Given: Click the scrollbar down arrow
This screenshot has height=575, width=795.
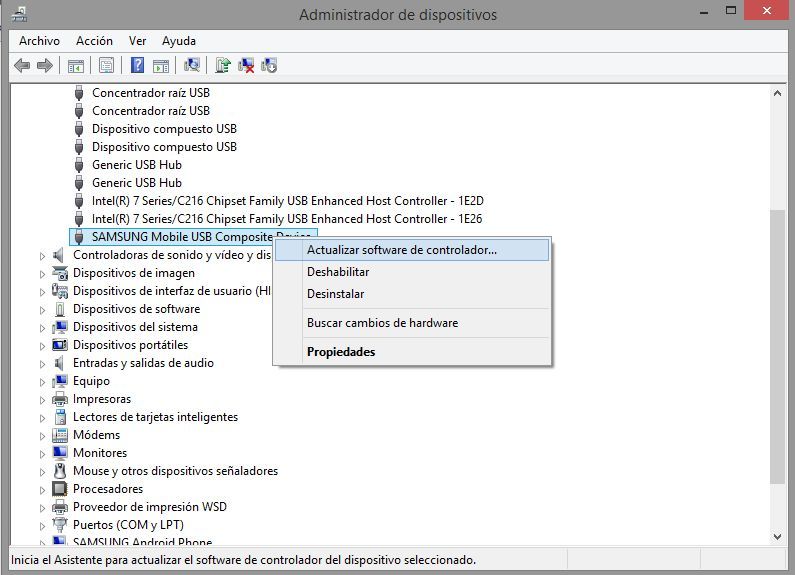Looking at the screenshot, I should tap(777, 536).
